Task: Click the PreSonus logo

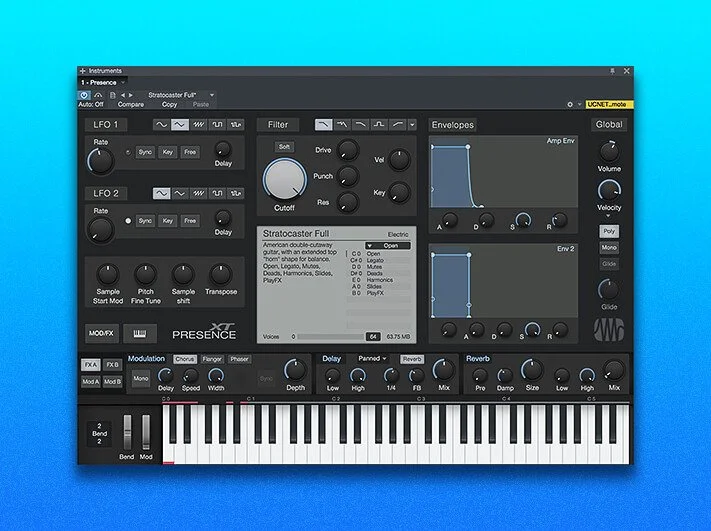Action: pos(609,330)
